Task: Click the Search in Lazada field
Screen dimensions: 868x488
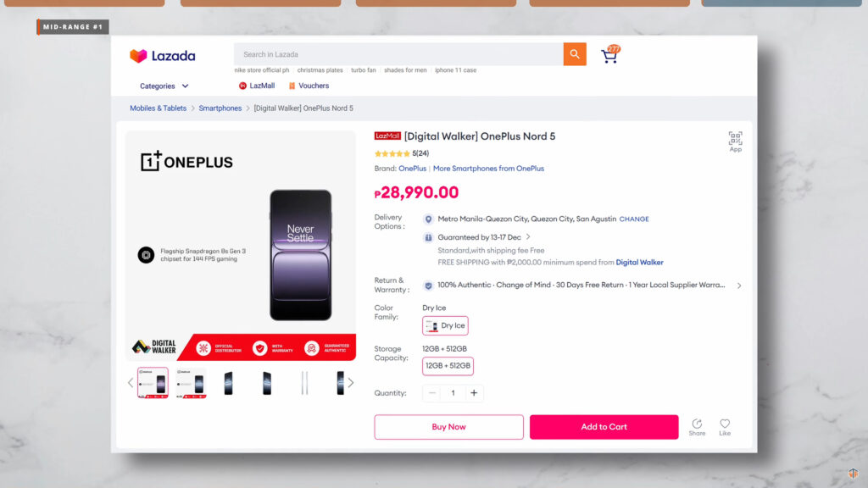Action: tap(398, 54)
